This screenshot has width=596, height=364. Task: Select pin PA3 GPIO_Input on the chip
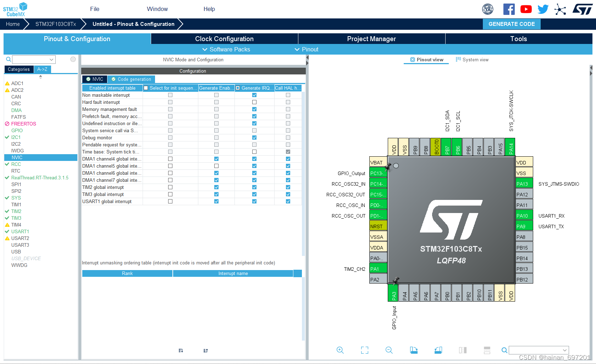(x=393, y=293)
